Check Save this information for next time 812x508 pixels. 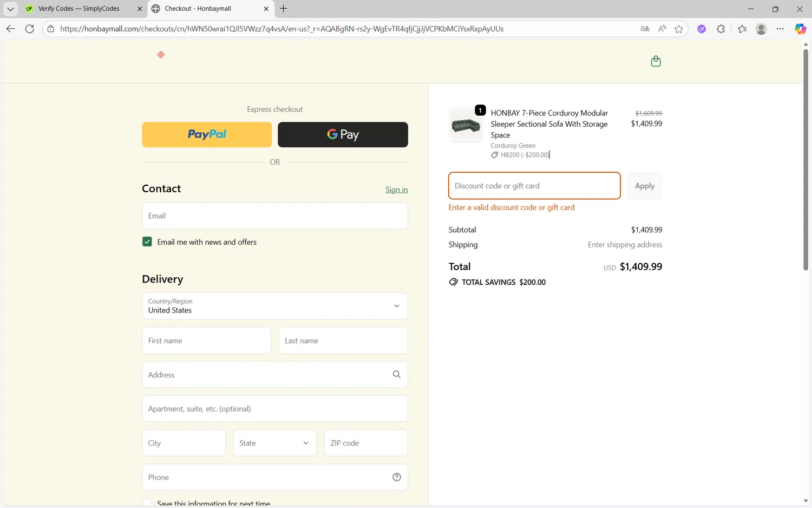(147, 503)
